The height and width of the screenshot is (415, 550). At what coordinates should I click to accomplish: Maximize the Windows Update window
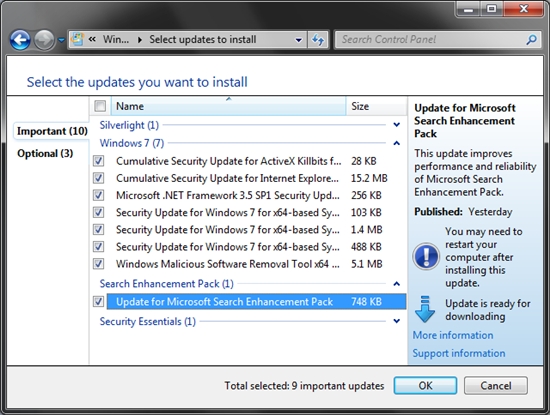492,9
